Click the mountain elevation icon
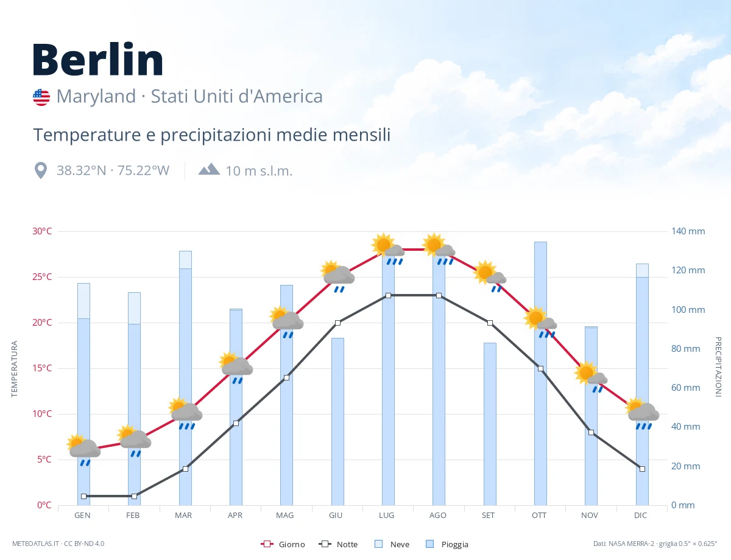The image size is (731, 560). point(209,169)
